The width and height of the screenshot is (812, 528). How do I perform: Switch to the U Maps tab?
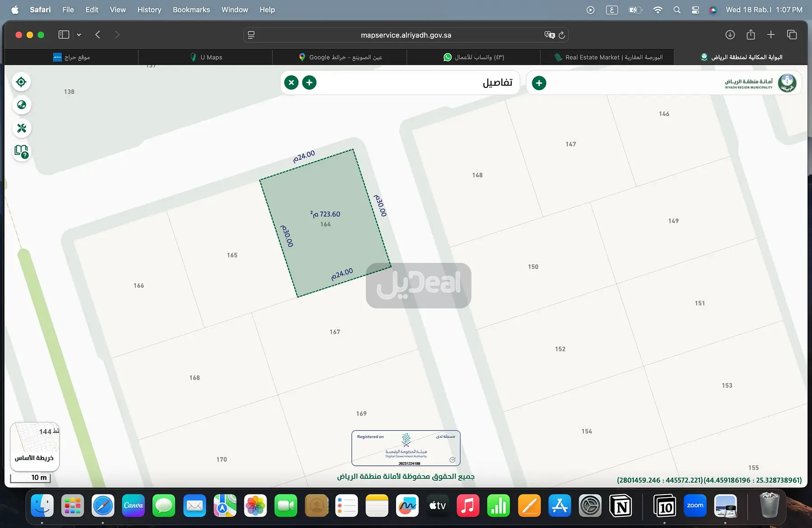pos(206,57)
